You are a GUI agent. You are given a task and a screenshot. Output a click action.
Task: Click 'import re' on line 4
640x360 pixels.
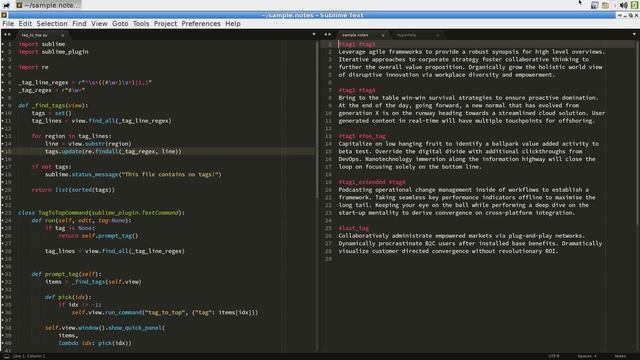(x=33, y=67)
